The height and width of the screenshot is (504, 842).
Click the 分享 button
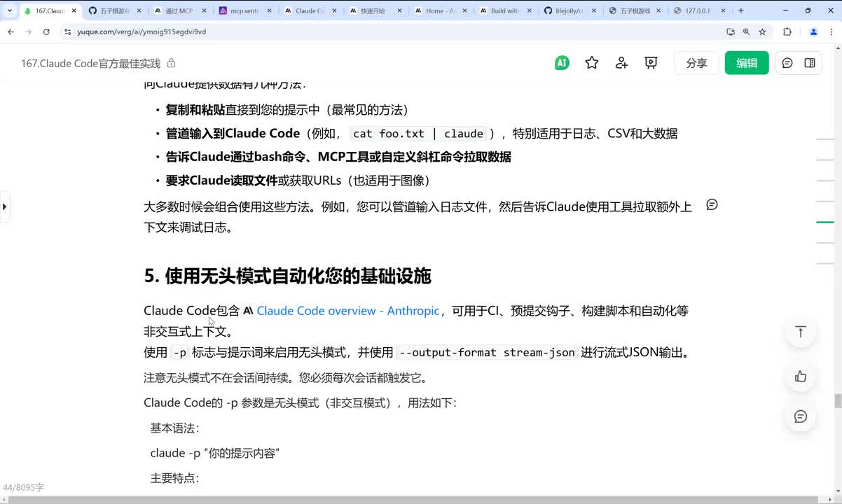(696, 63)
